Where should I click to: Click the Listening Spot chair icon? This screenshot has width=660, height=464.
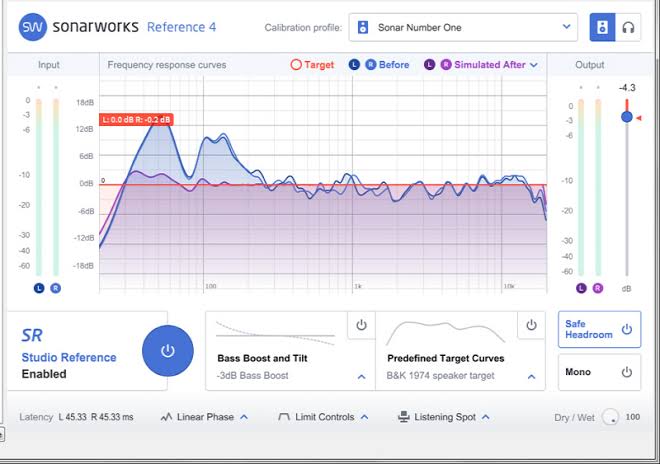[404, 417]
